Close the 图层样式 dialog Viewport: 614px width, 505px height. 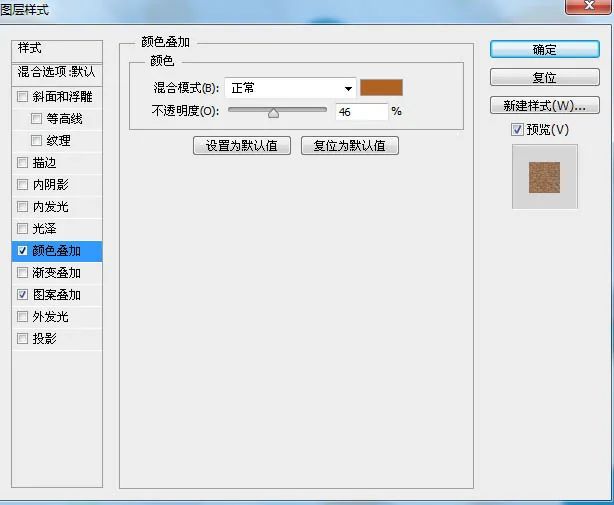(x=589, y=6)
